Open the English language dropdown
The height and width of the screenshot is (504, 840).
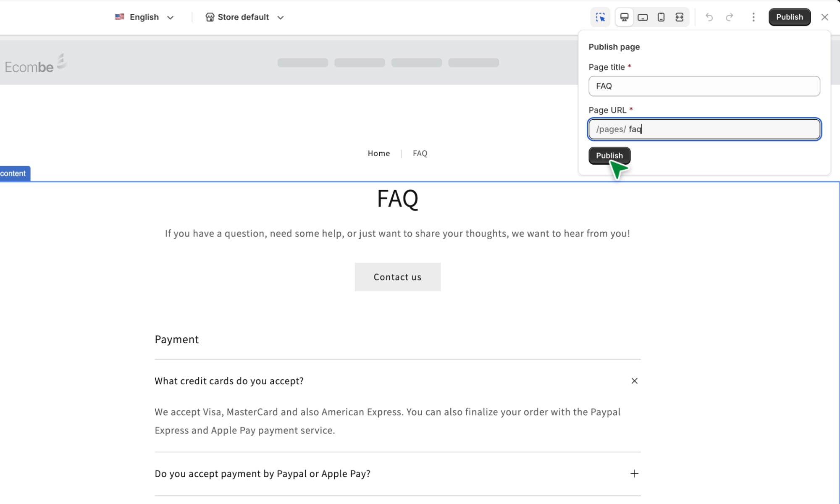tap(144, 17)
